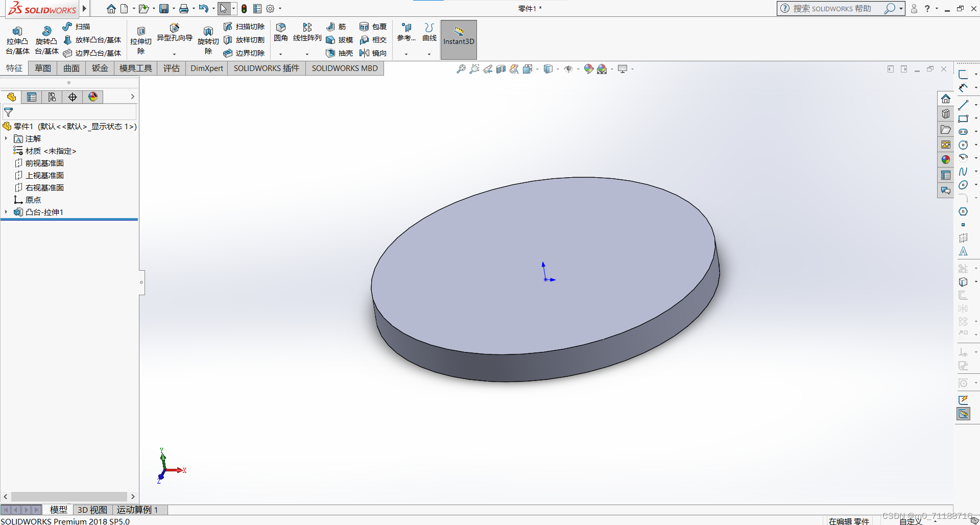Open the Reference Geometry dropdown arrow
The image size is (980, 525).
(407, 54)
